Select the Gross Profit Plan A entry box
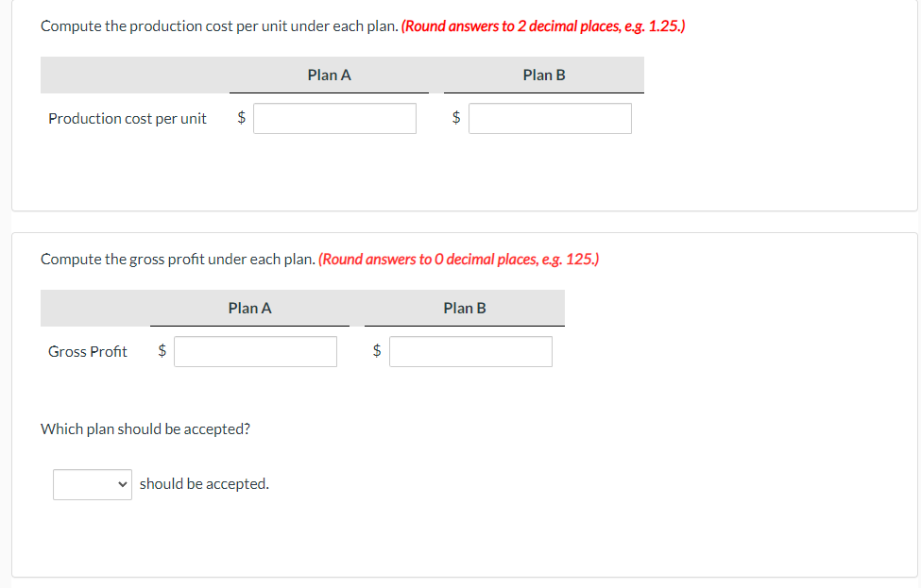The image size is (921, 588). pos(255,351)
